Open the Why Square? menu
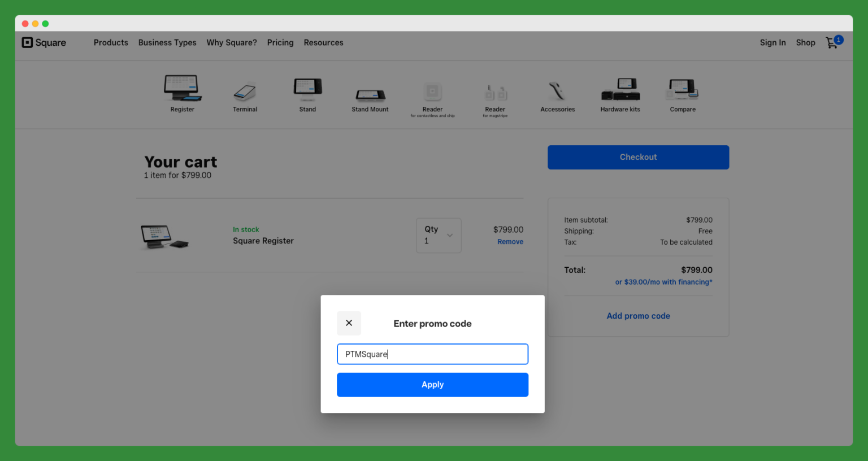This screenshot has width=868, height=461. point(232,42)
